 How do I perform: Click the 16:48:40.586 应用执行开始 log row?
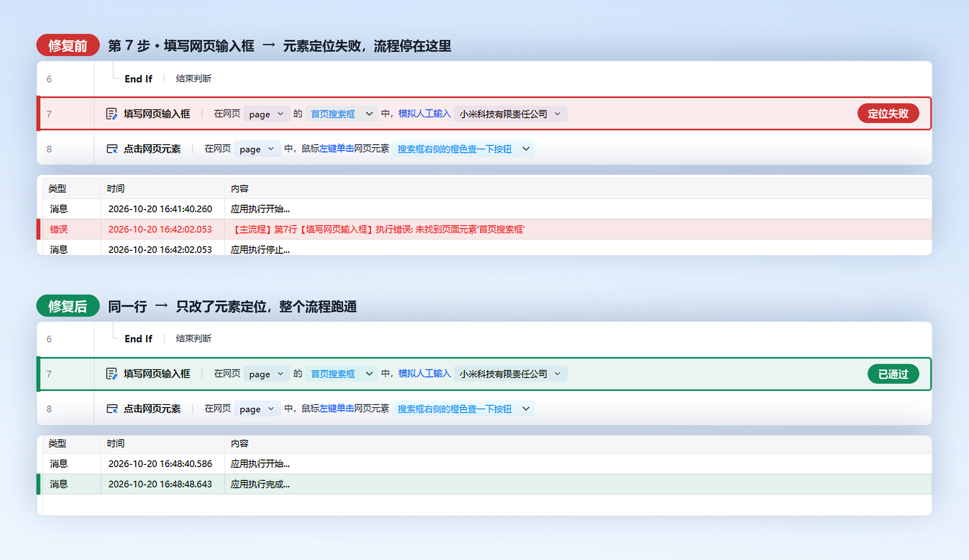(487, 464)
